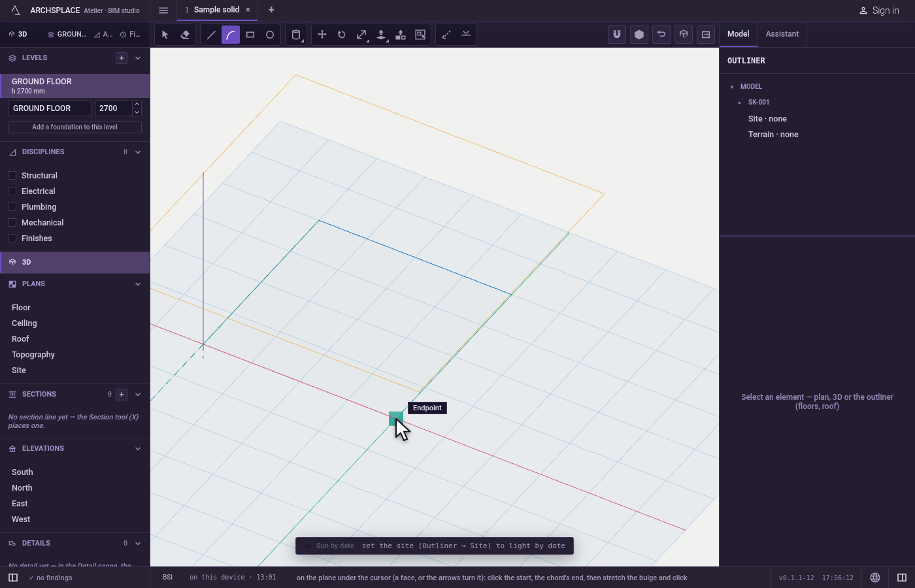Click the level height field 2700
The image size is (915, 588).
coord(113,108)
